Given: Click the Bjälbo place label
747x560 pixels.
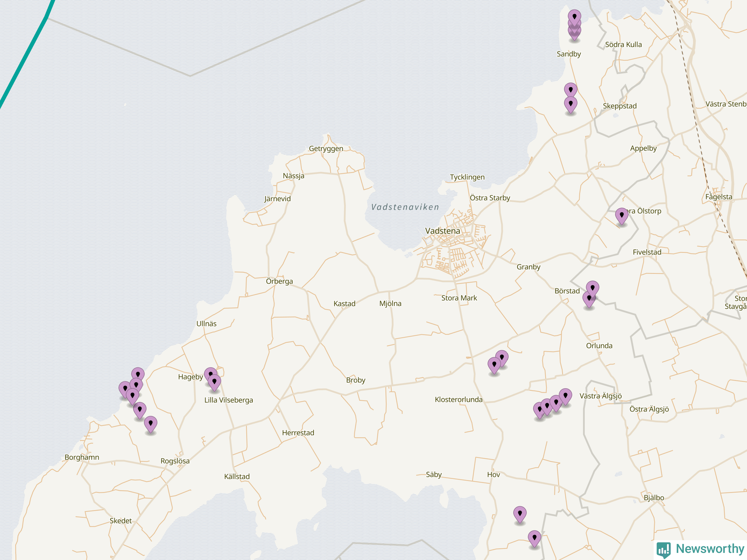Looking at the screenshot, I should tap(654, 498).
